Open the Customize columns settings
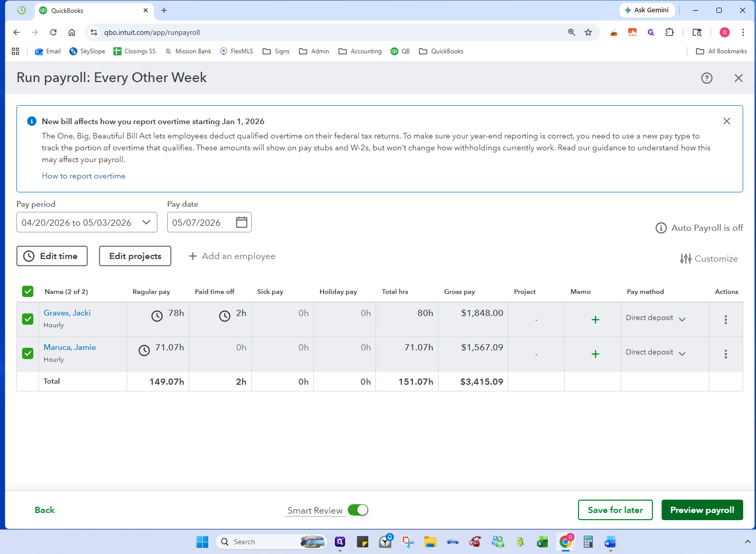Screen dimensions: 756x554 tap(709, 259)
